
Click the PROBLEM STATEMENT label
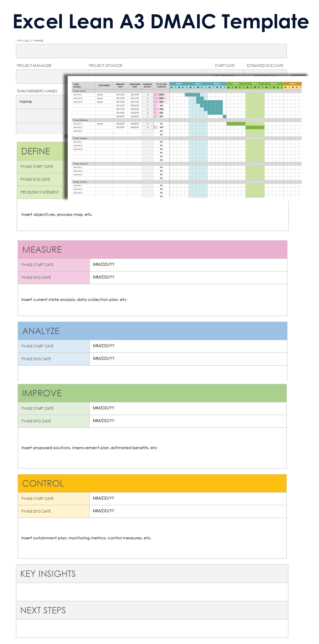40,192
